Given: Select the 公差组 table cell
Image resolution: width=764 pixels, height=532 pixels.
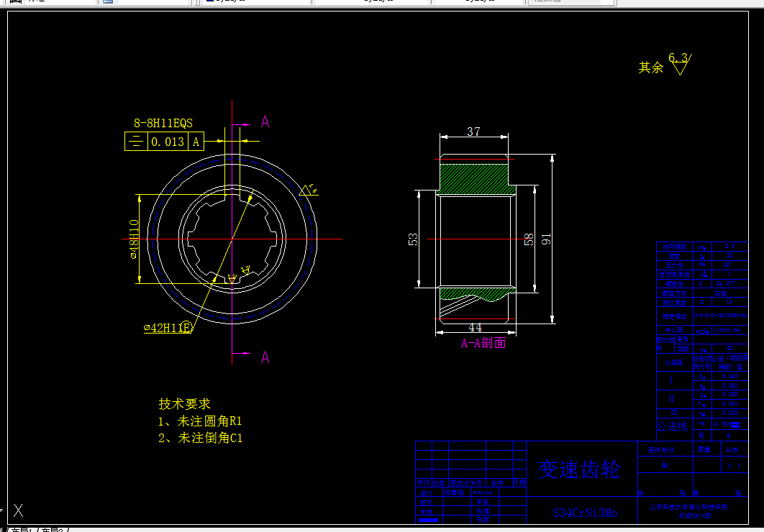Looking at the screenshot, I should [674, 362].
